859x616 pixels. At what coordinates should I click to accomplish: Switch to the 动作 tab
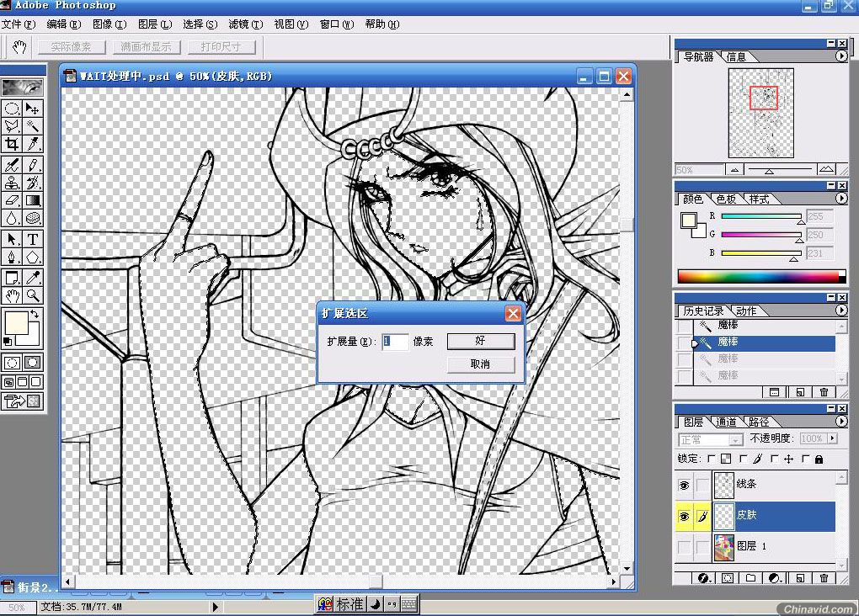746,311
